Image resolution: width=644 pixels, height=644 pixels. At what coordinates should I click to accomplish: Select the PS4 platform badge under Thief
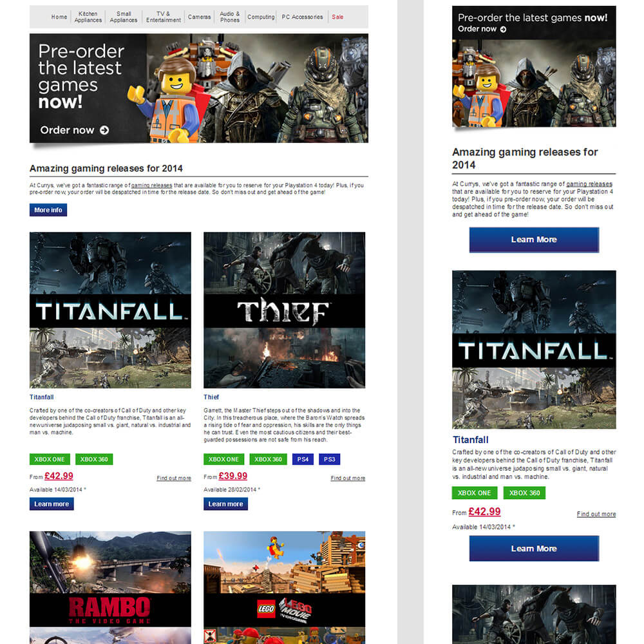(x=303, y=459)
